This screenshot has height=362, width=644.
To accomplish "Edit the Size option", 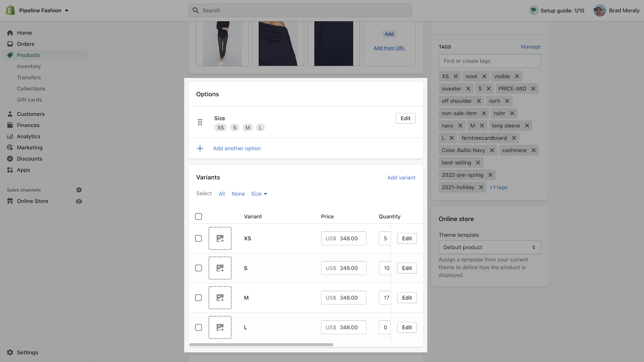I will (x=405, y=118).
